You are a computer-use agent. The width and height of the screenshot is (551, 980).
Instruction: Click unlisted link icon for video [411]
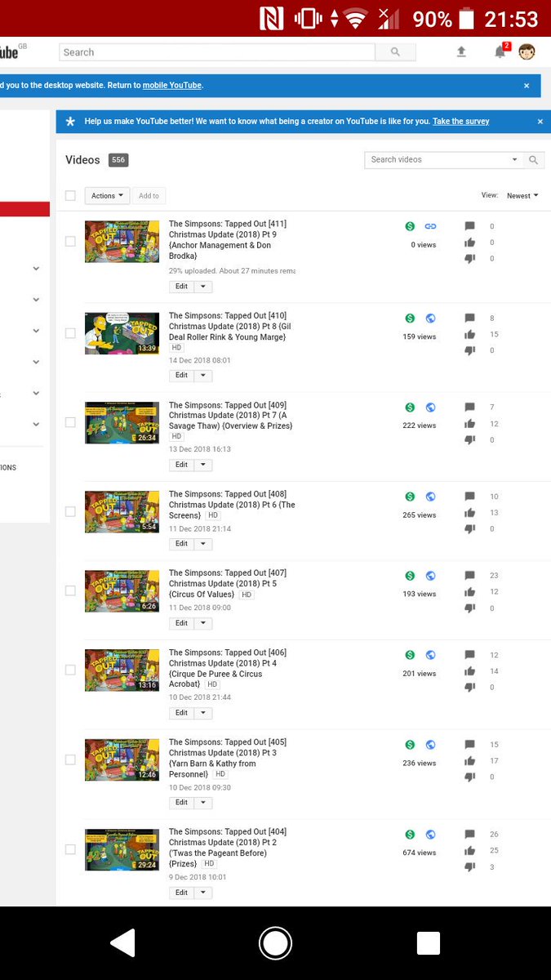click(x=430, y=226)
